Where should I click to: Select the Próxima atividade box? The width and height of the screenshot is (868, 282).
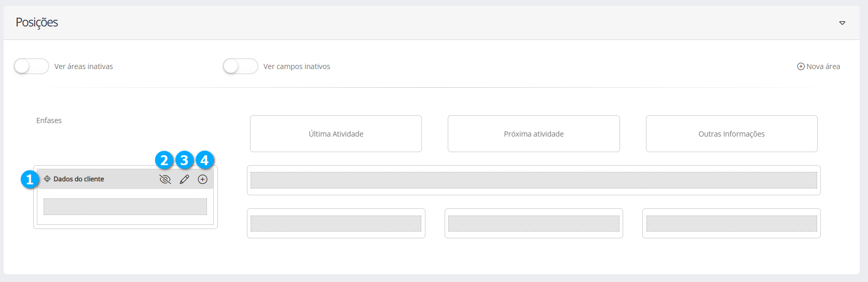tap(533, 134)
